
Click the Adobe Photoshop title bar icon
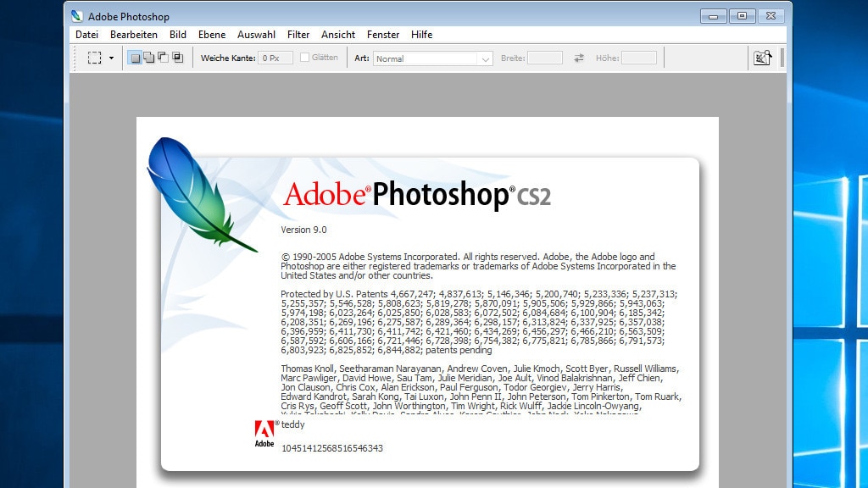(x=77, y=16)
